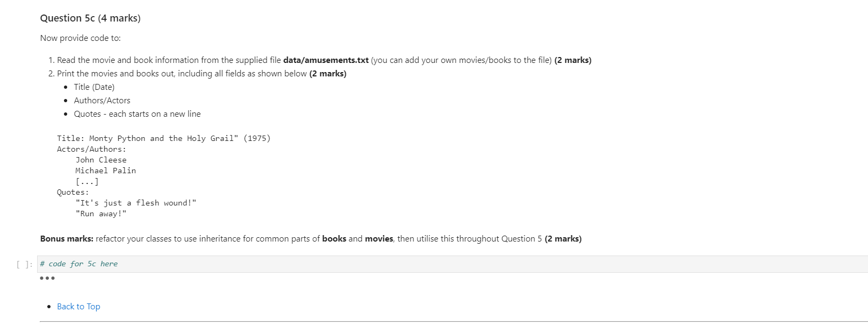Click the '[...]' placeholder line in sample output
The image size is (868, 326).
(87, 181)
